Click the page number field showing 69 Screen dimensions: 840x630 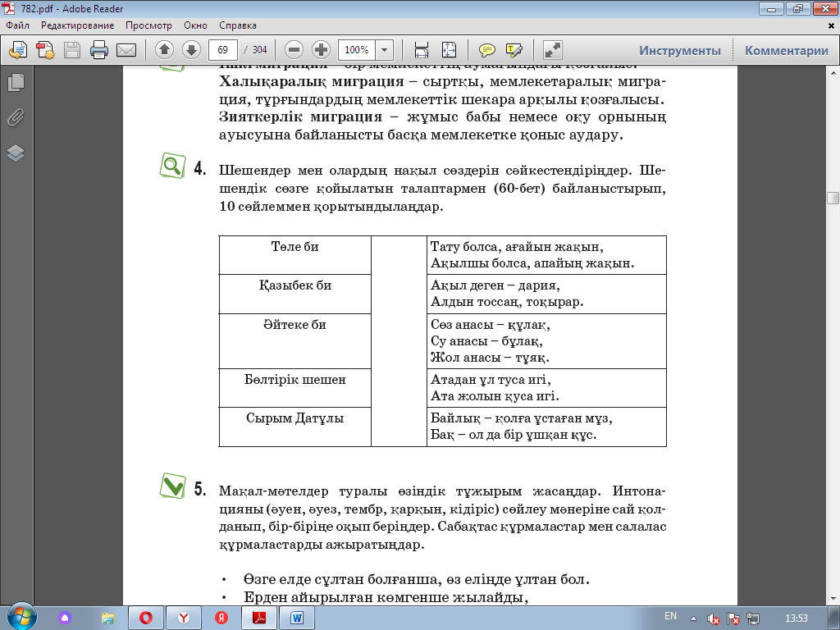[223, 50]
